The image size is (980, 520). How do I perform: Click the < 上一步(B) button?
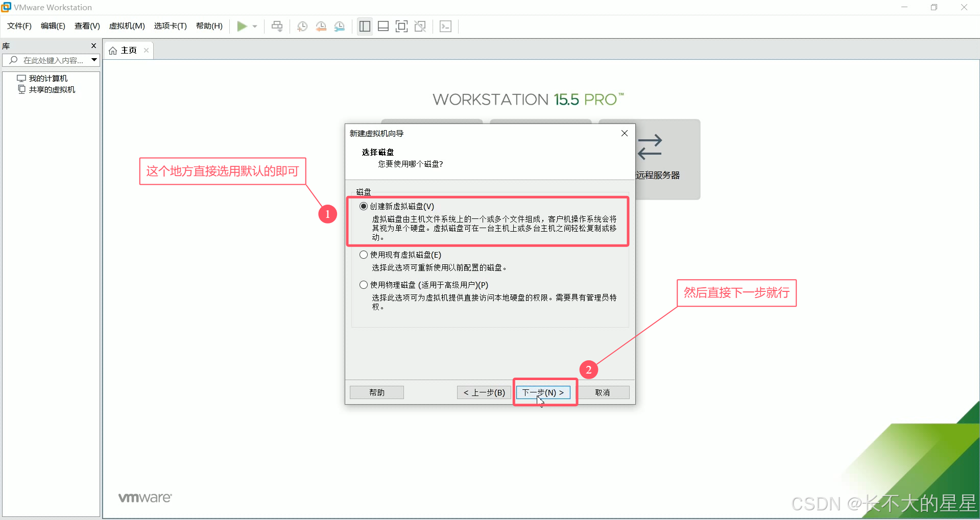click(x=484, y=392)
